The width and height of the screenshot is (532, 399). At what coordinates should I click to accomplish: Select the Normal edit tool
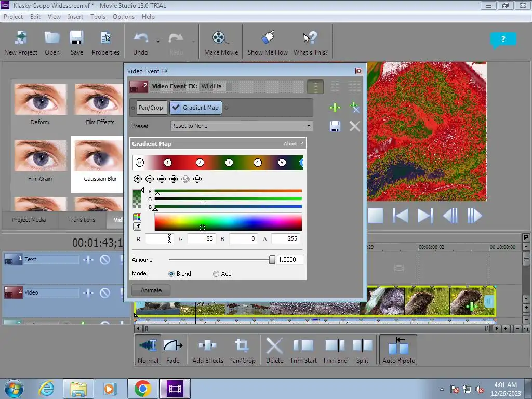[x=148, y=350]
